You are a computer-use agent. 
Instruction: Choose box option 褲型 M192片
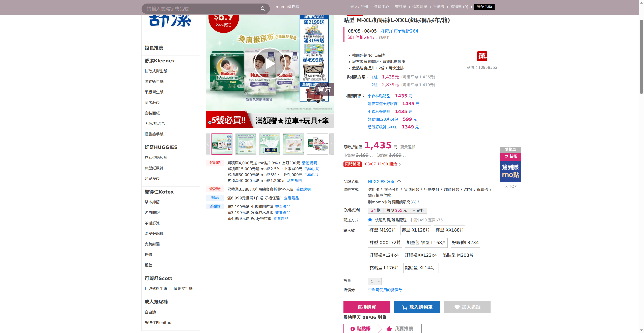[x=383, y=230]
